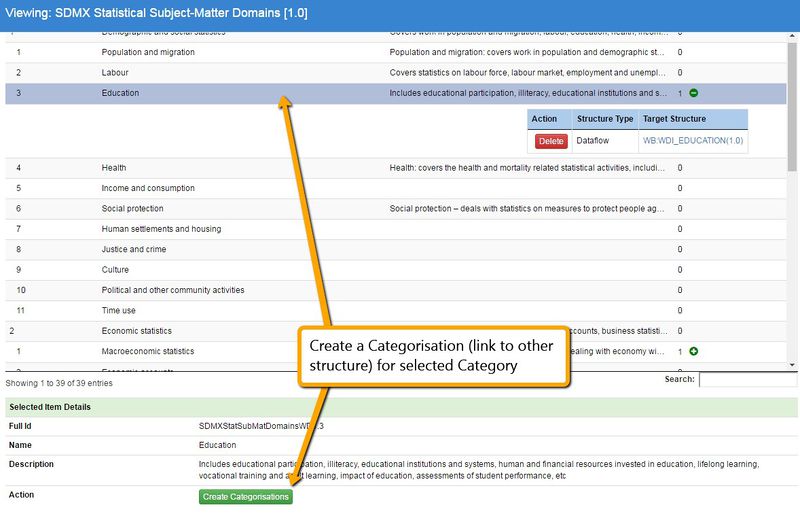Screen dimensions: 800x520
Task: Select the Justice and crime row
Action: 133,249
